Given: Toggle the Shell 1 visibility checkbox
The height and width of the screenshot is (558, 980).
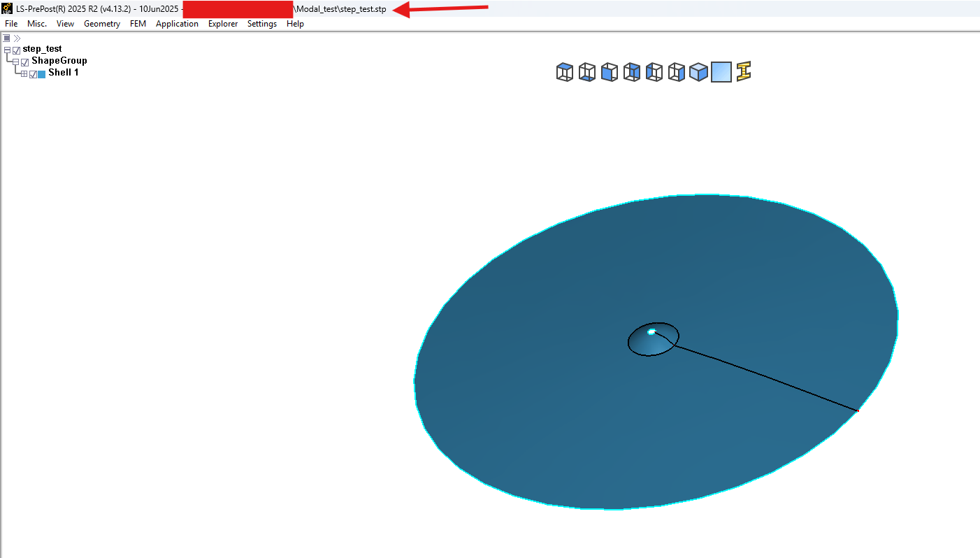Looking at the screenshot, I should pos(34,74).
